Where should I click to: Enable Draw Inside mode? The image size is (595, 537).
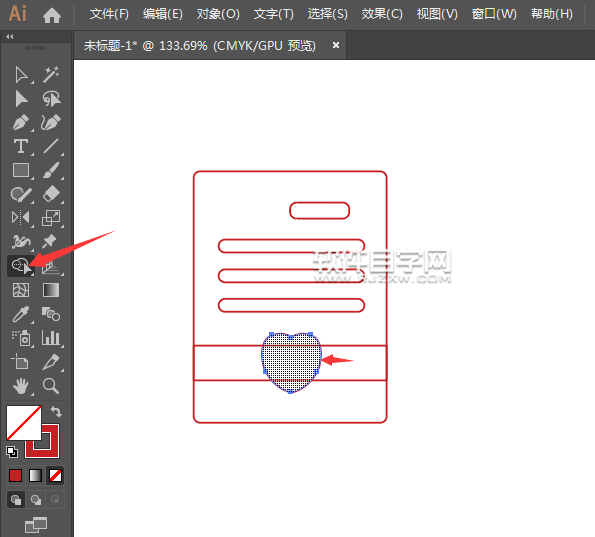point(55,500)
